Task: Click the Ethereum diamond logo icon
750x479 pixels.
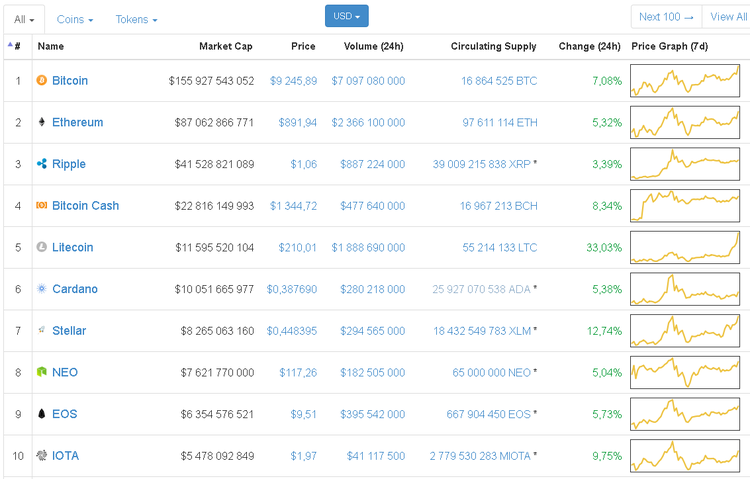Action: (42, 122)
